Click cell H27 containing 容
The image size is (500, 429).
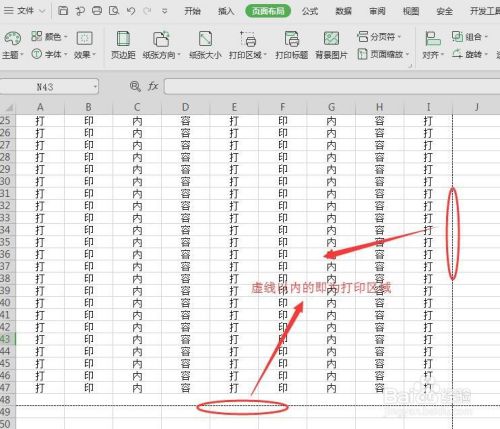pyautogui.click(x=380, y=145)
